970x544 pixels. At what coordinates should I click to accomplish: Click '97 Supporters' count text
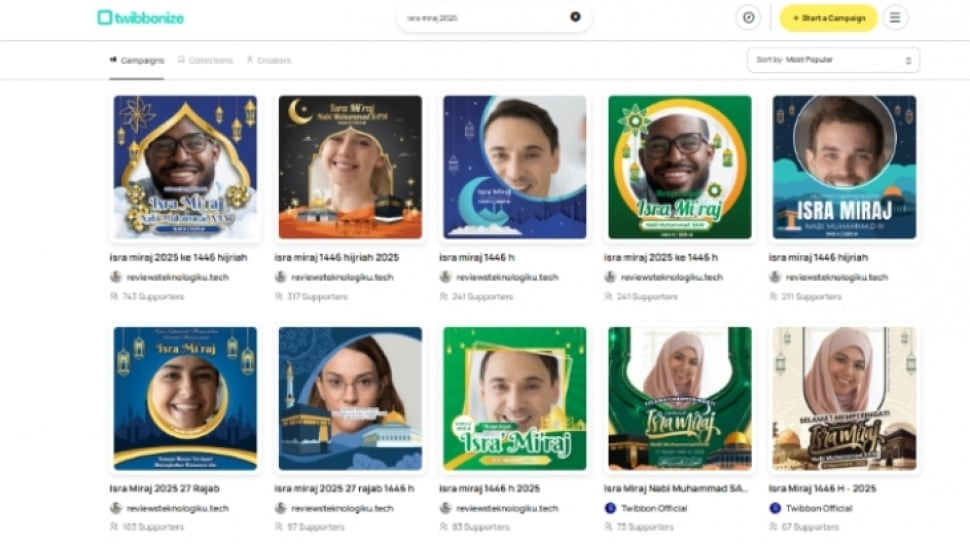click(315, 527)
